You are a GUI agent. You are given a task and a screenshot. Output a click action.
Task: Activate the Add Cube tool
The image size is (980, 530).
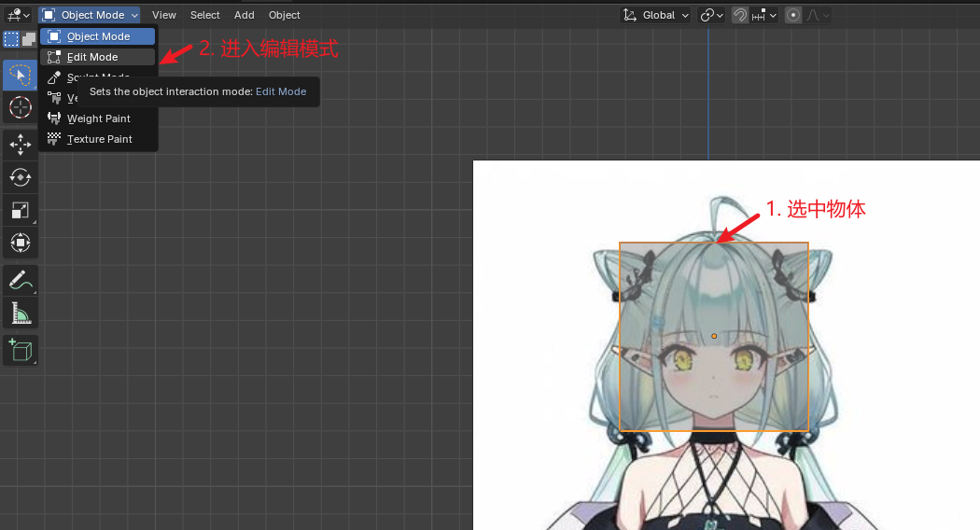20,350
